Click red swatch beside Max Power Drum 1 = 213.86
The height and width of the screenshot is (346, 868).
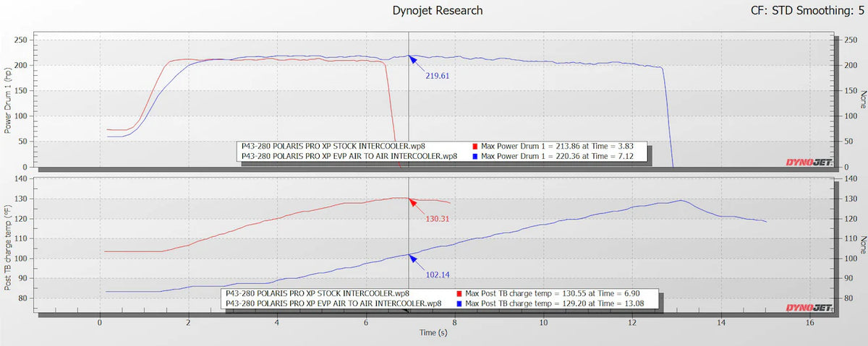tap(475, 146)
